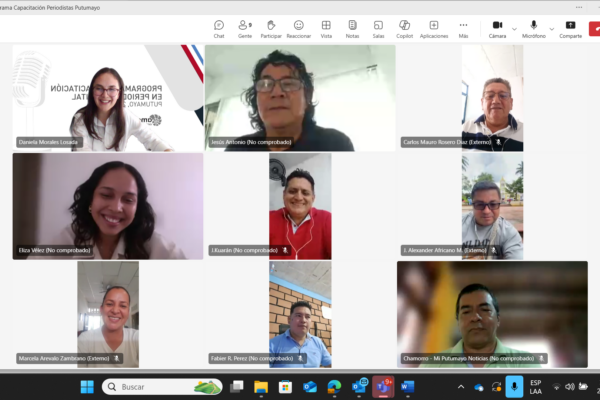Launch Copilot in the meeting
600x400 pixels.
click(x=404, y=28)
